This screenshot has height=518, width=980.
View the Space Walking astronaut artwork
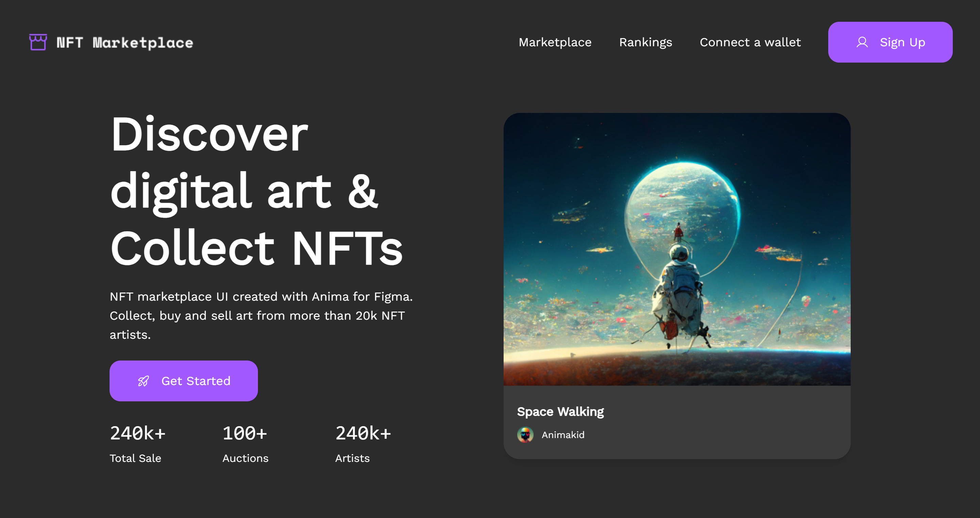click(677, 249)
